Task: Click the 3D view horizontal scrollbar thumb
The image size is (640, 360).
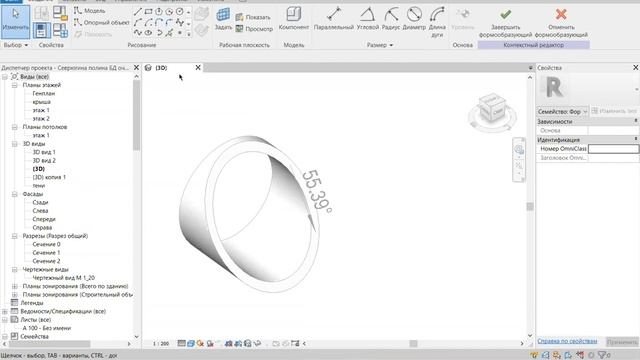Action: [413, 344]
